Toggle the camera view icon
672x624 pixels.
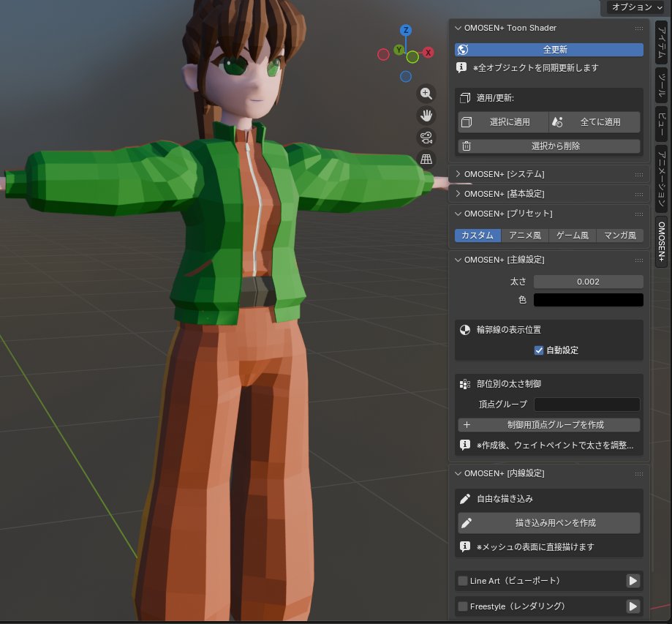click(x=426, y=137)
